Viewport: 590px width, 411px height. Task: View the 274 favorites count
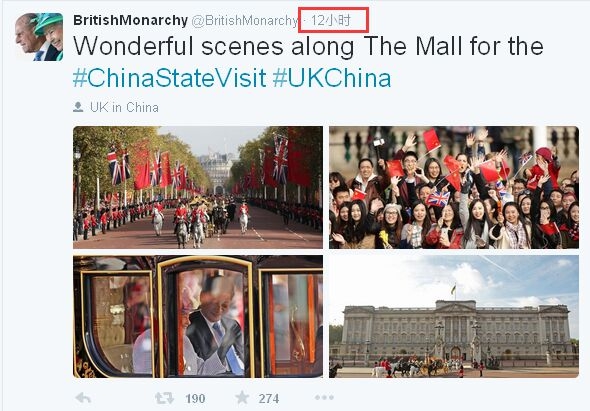coord(269,398)
